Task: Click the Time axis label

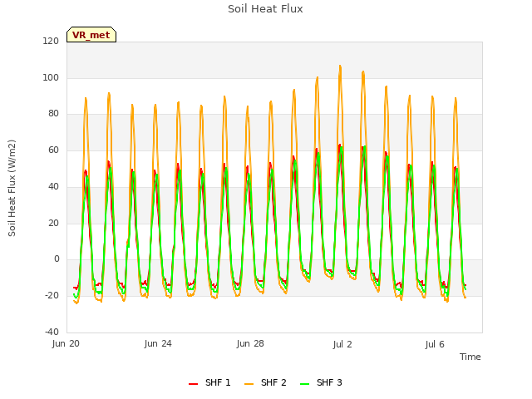Action: point(470,357)
